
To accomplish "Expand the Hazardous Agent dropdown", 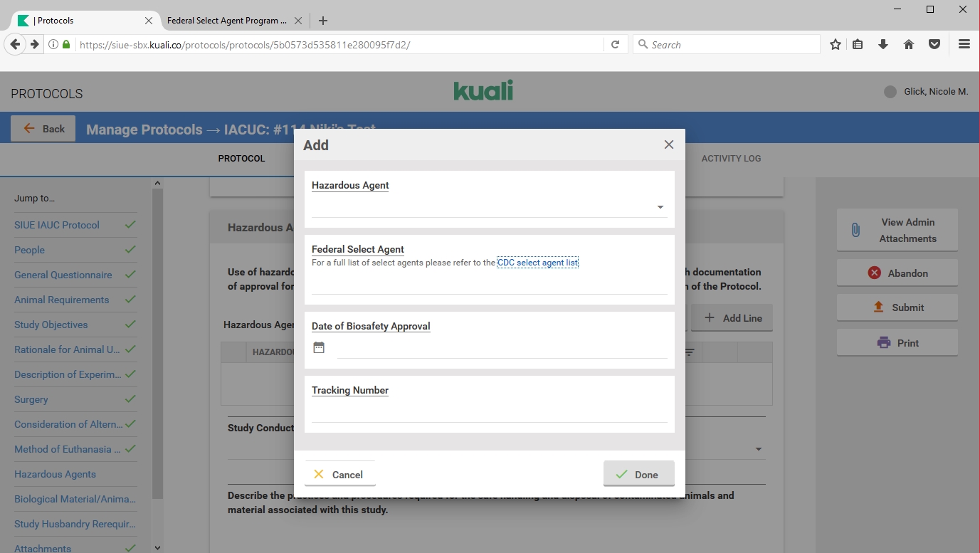I will 660,207.
